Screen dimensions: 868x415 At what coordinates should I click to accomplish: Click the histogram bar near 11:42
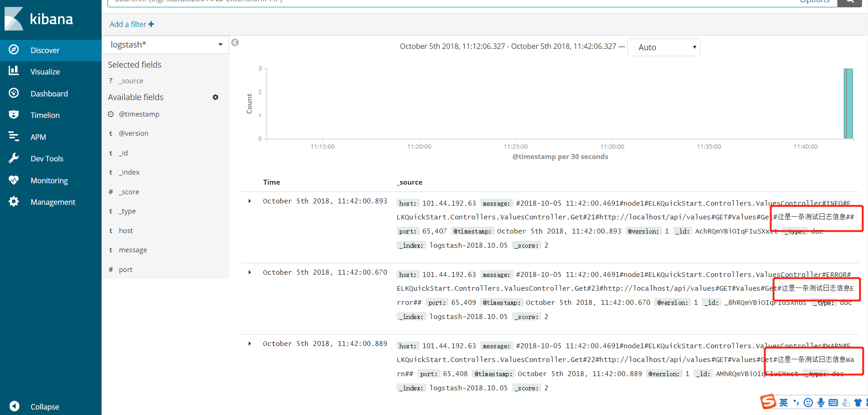click(848, 103)
